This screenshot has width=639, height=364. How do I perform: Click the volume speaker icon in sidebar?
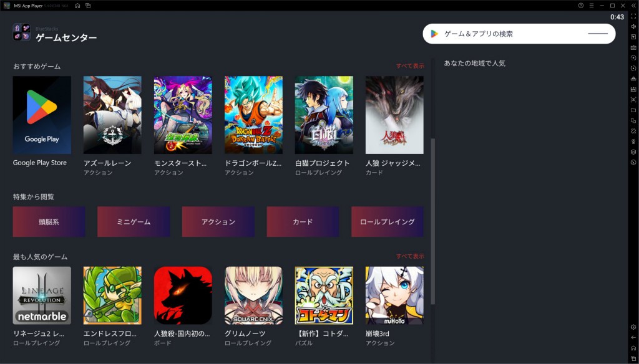(x=633, y=26)
